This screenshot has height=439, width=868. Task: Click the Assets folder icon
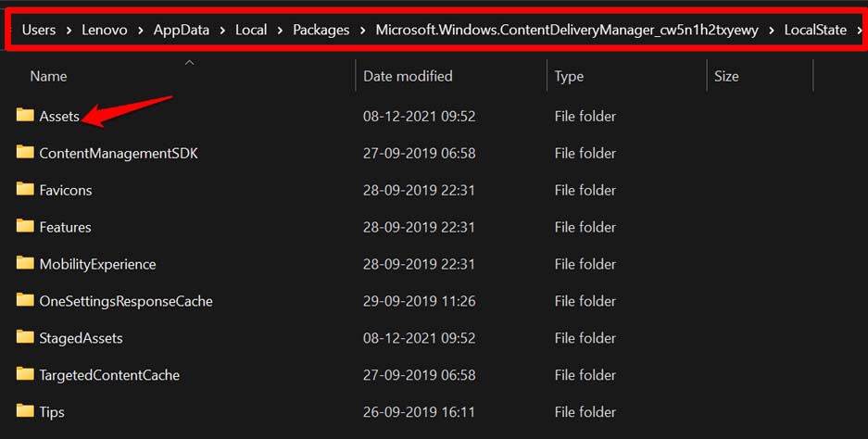click(x=25, y=116)
